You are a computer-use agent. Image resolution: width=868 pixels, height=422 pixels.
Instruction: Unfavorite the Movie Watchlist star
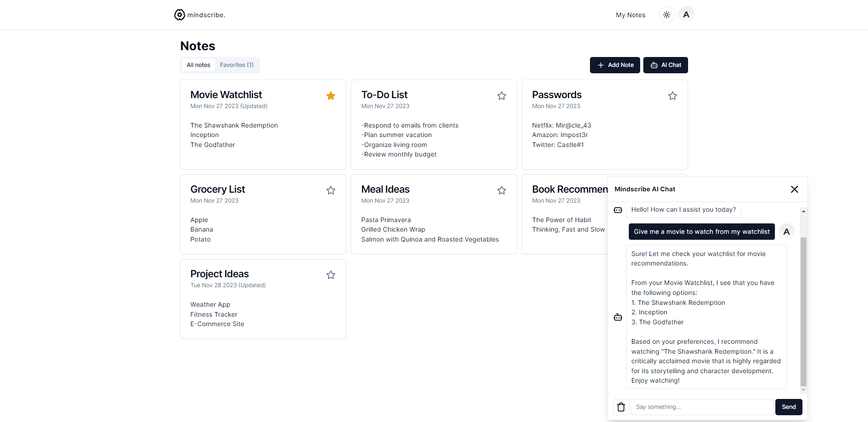[331, 96]
